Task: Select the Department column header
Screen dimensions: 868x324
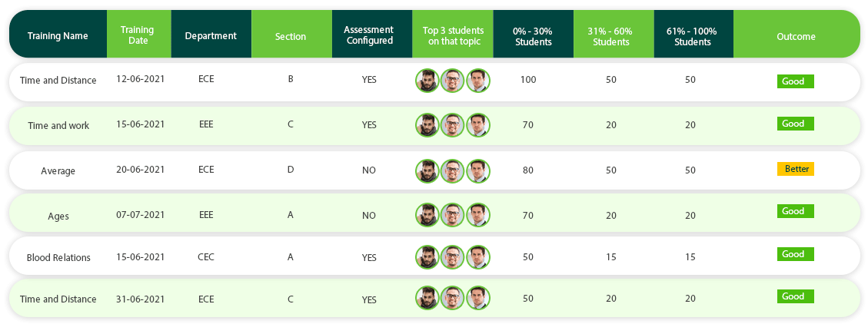Action: (x=211, y=36)
